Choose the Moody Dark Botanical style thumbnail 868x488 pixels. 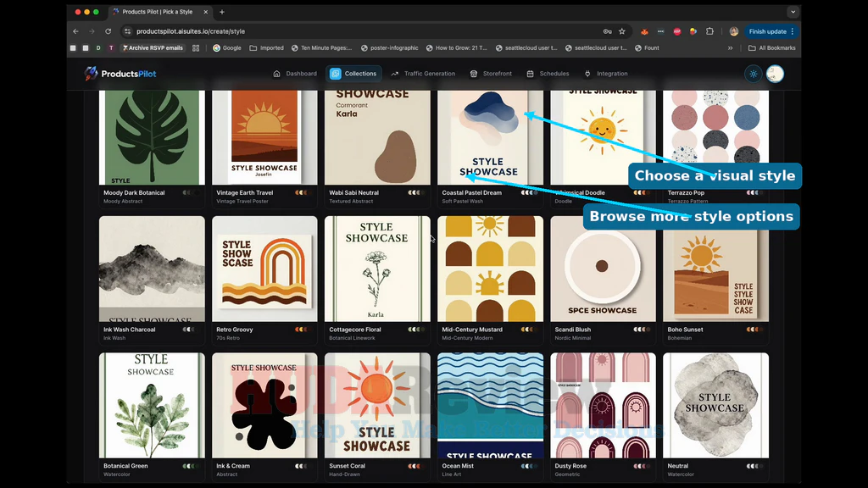coord(152,138)
